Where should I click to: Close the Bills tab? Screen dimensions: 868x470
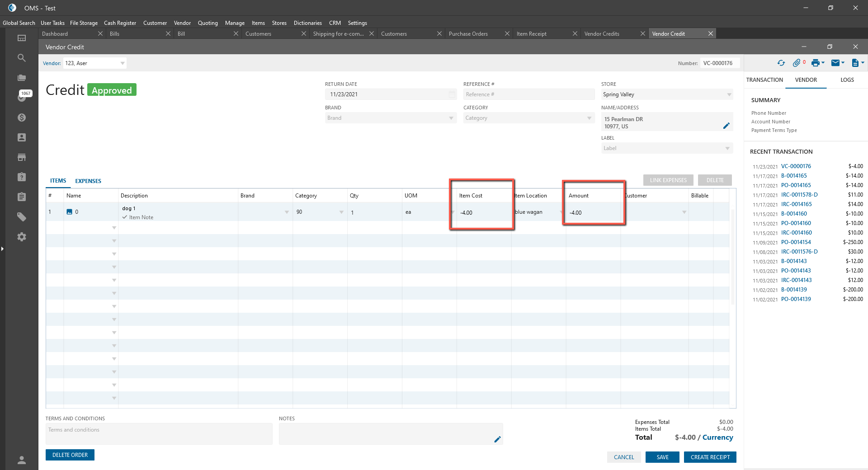coord(168,34)
